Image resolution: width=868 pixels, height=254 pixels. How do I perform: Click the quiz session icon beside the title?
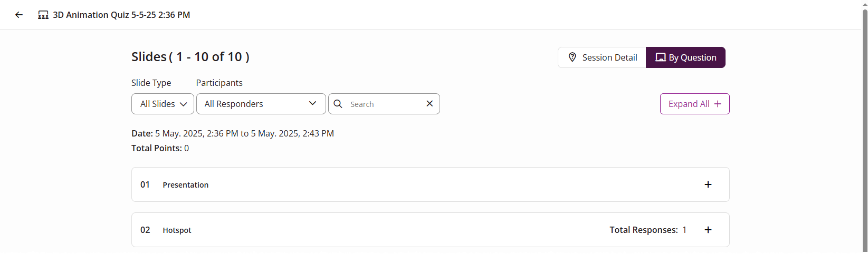pos(43,15)
